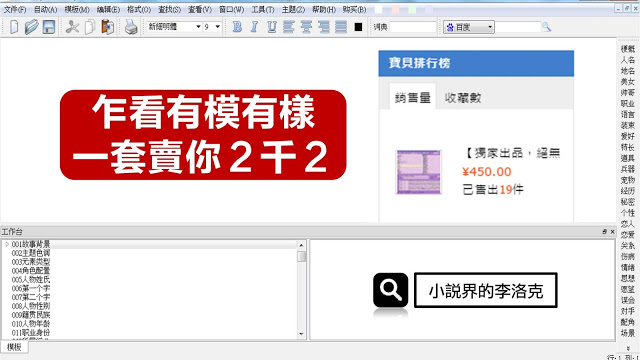Toggle italic with the I icon
The height and width of the screenshot is (360, 640).
coord(254,27)
